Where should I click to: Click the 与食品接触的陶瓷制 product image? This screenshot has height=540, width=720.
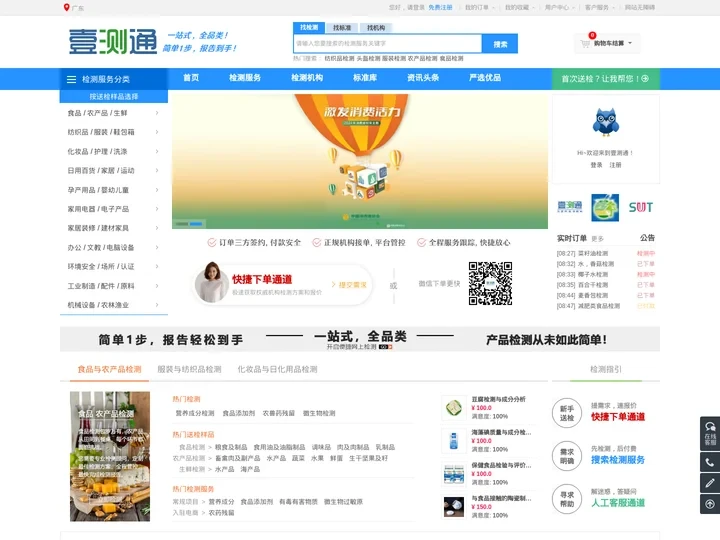pos(454,506)
